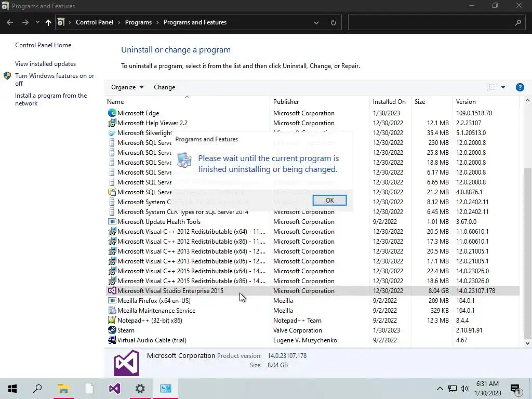This screenshot has width=532, height=399.
Task: Click the view layout icon in the toolbar
Action: (490, 87)
